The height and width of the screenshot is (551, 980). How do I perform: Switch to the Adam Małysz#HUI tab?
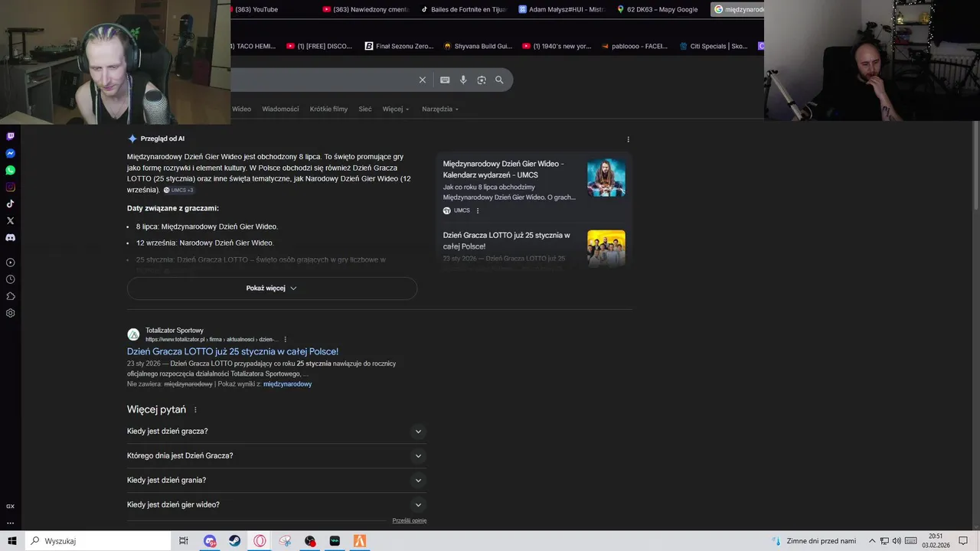561,9
